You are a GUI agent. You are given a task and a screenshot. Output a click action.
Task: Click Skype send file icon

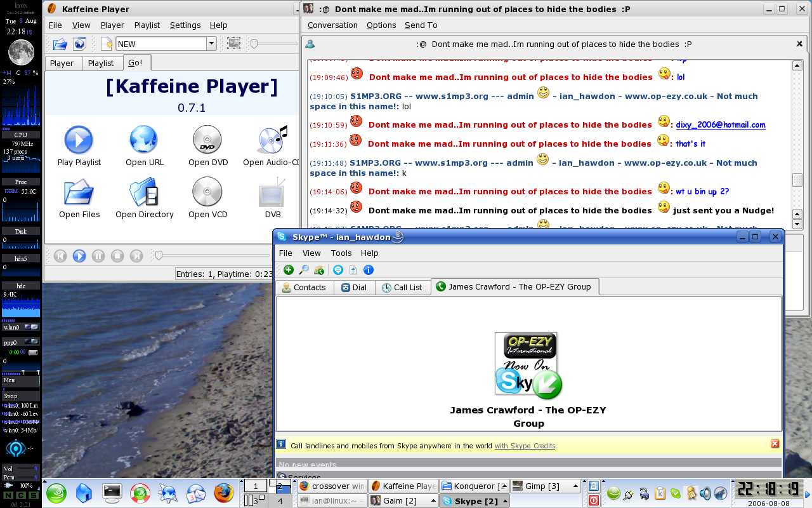(353, 270)
